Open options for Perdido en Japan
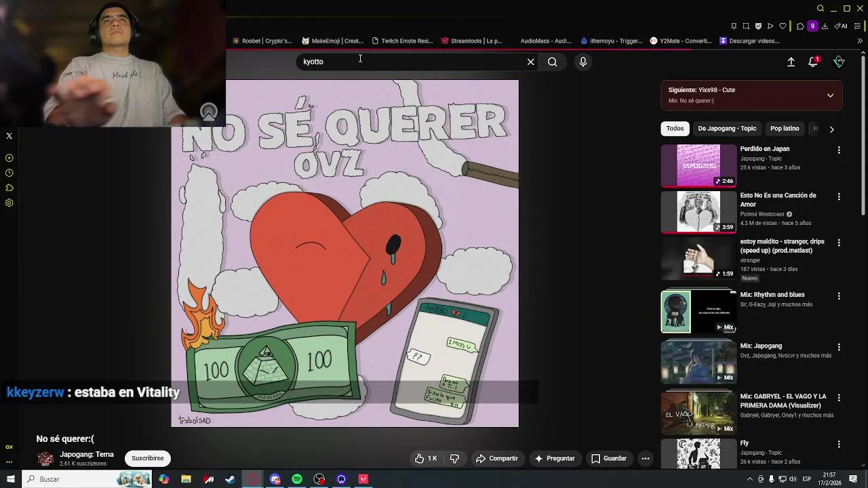 click(839, 150)
